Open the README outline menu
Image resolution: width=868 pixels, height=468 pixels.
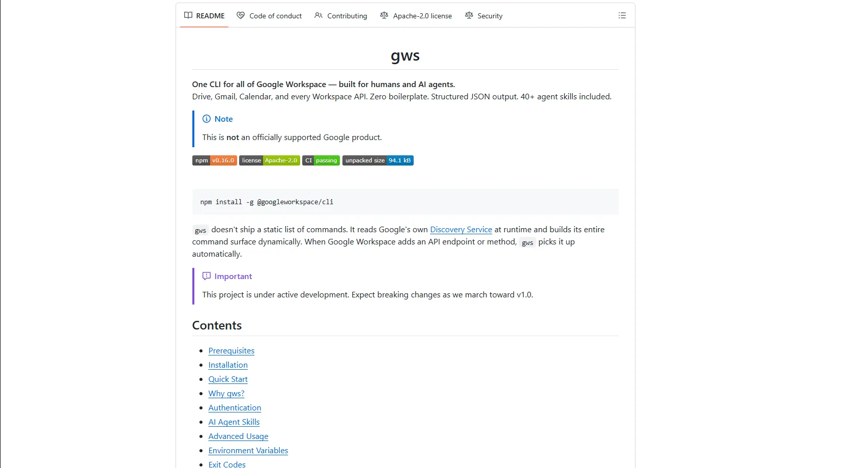click(622, 15)
